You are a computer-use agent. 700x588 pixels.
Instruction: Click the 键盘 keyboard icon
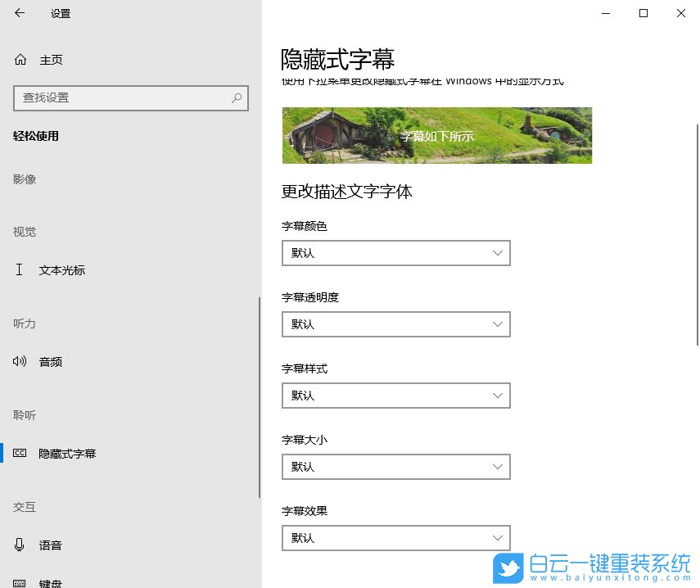[x=19, y=584]
